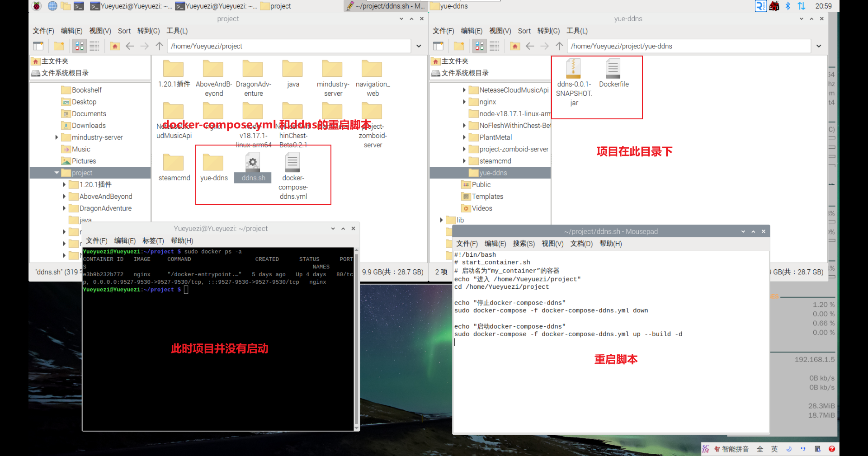Viewport: 868px width, 456px height.
Task: Launch the web browser from the taskbar
Action: click(52, 6)
